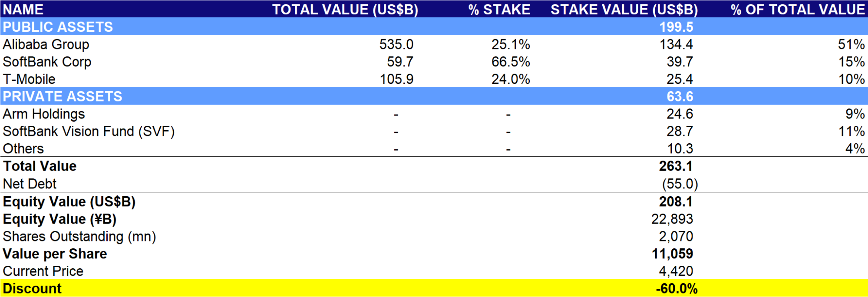The height and width of the screenshot is (297, 868).
Task: Click T-Mobile stake 24.0%
Action: (x=511, y=79)
